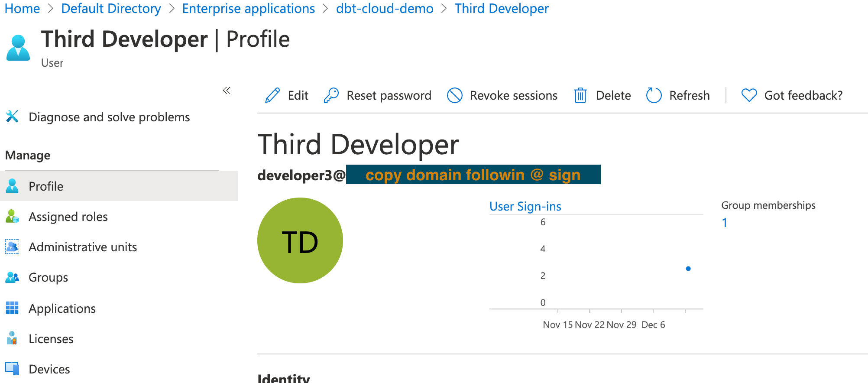Open Devices in the left menu
This screenshot has width=868, height=383.
coord(49,369)
